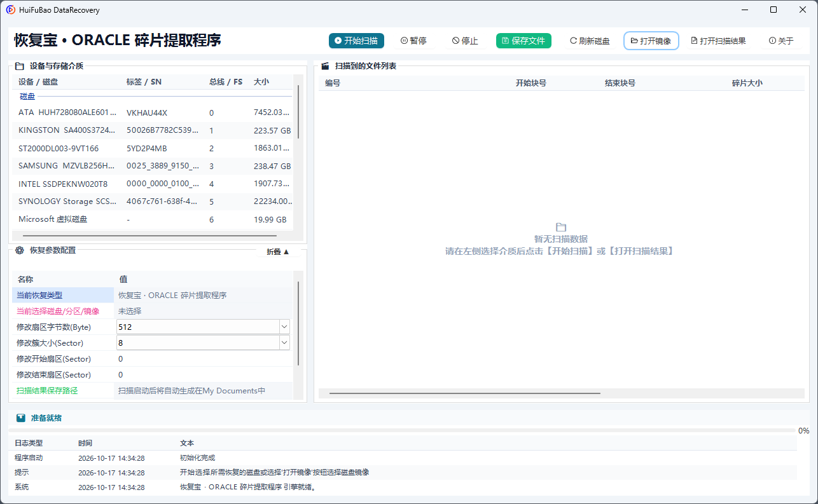Click the 修改开始扇区 value field
Viewport: 818px width, 504px height.
204,358
